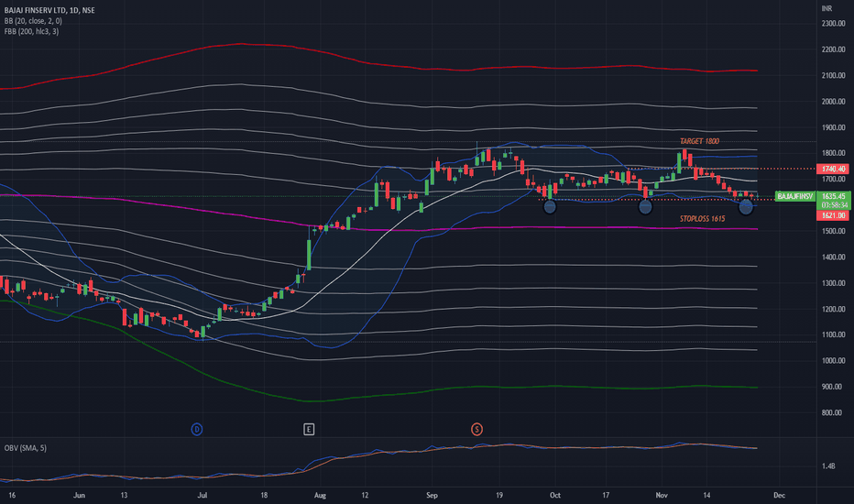Click the second support circle before Nov

point(645,207)
